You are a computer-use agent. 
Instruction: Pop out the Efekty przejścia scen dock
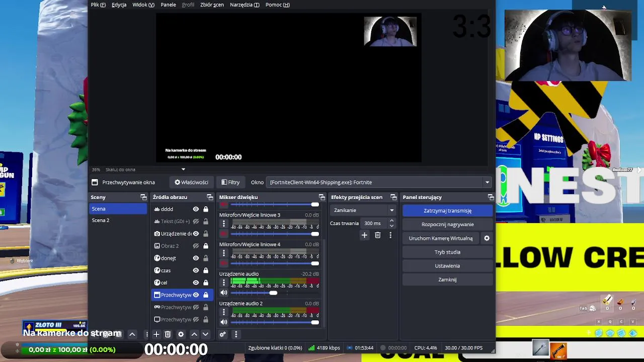point(393,197)
